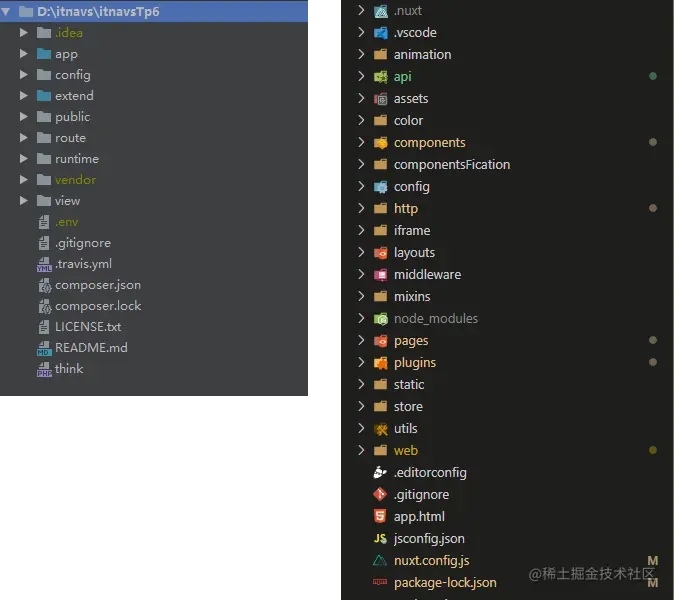Image resolution: width=674 pixels, height=600 pixels.
Task: Click the layouts folder icon
Action: (x=381, y=253)
